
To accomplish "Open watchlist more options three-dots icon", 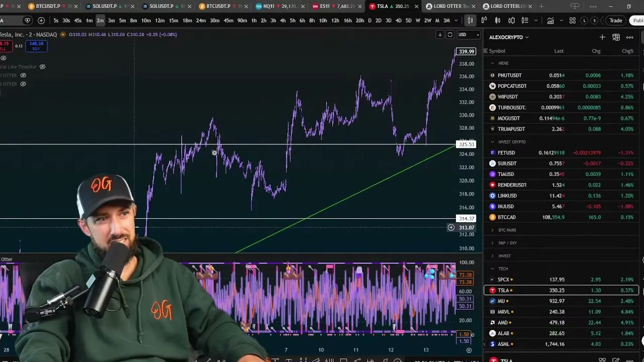I will tap(629, 37).
